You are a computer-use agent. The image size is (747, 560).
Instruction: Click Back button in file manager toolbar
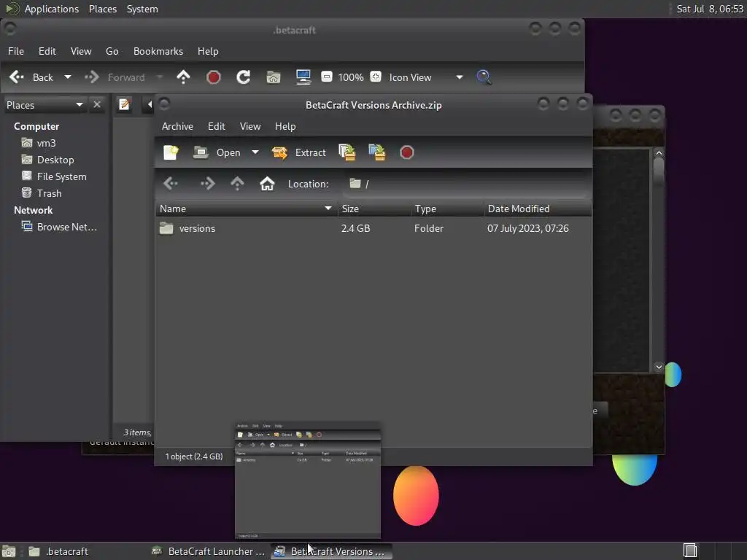pyautogui.click(x=31, y=77)
